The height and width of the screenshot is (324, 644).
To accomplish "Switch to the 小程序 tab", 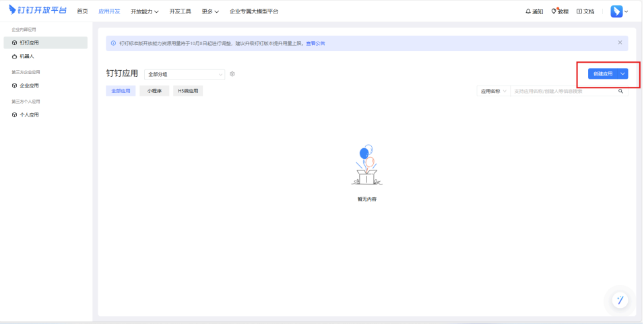I will [x=154, y=91].
